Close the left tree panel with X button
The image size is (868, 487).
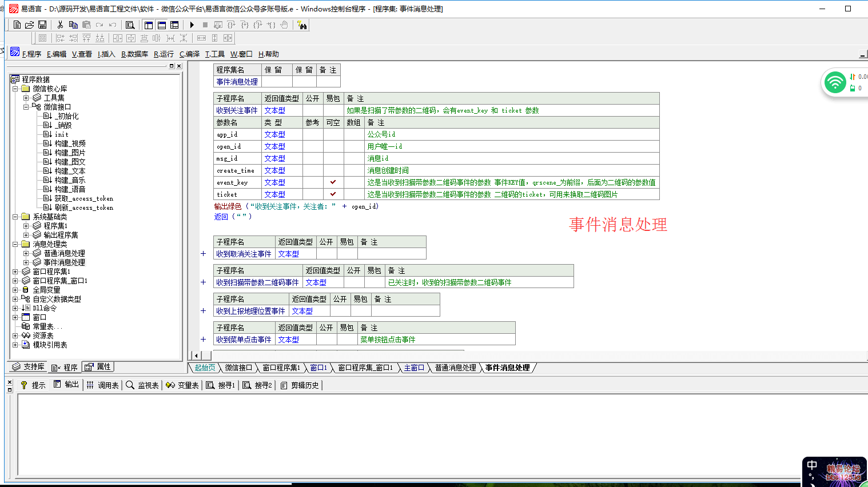pyautogui.click(x=178, y=66)
